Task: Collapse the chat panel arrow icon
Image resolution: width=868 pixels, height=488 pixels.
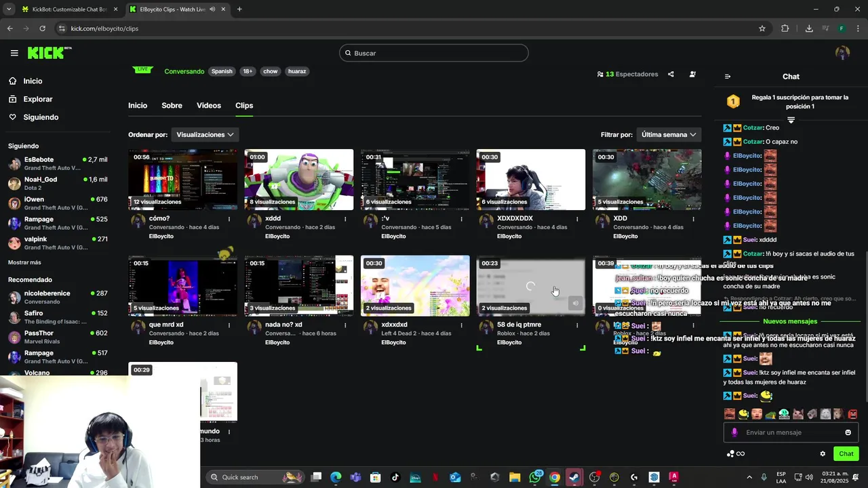Action: 728,77
